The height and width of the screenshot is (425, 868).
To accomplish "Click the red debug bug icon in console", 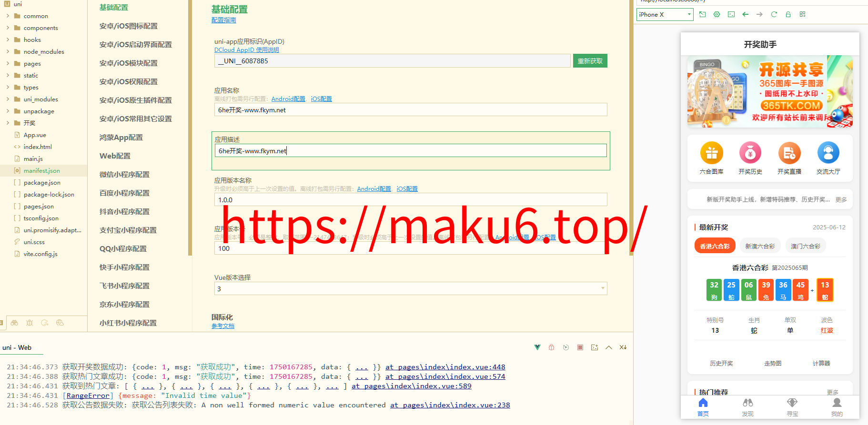I will (x=551, y=347).
